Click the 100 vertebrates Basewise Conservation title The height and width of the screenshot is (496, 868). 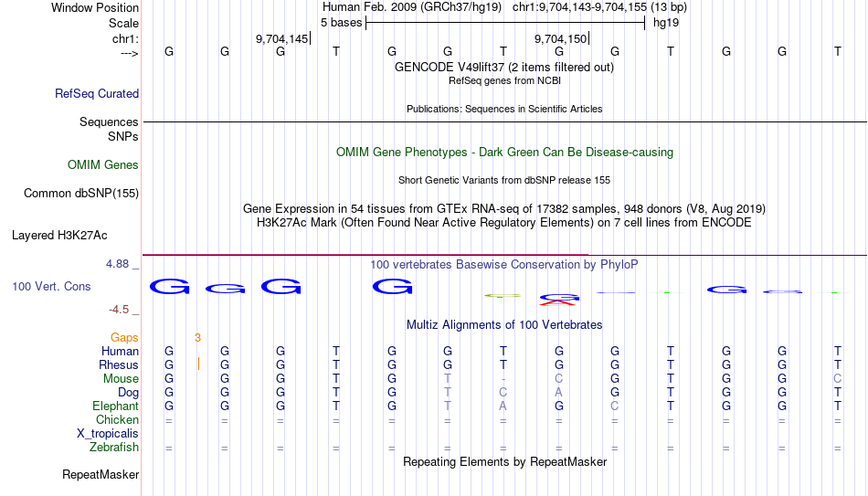tap(503, 265)
